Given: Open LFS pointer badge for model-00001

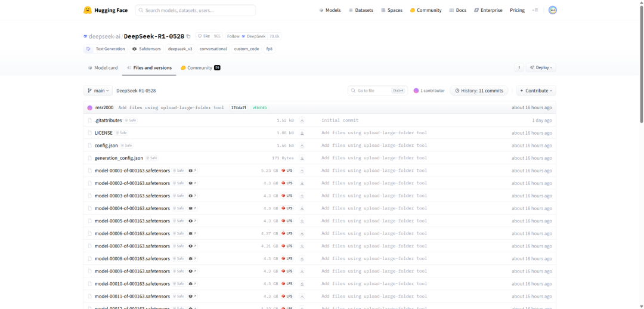Looking at the screenshot, I should 287,171.
